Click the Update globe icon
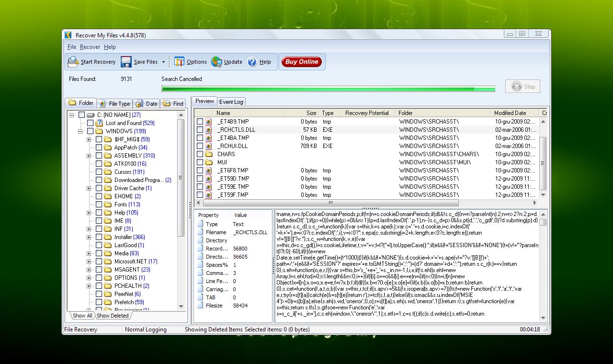The width and height of the screenshot is (613, 364). pyautogui.click(x=216, y=62)
